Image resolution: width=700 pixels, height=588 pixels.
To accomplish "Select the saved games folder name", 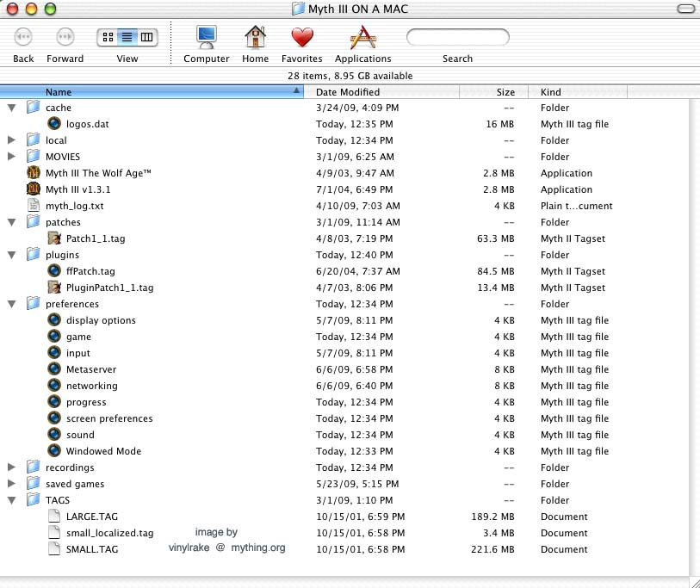I will [75, 484].
